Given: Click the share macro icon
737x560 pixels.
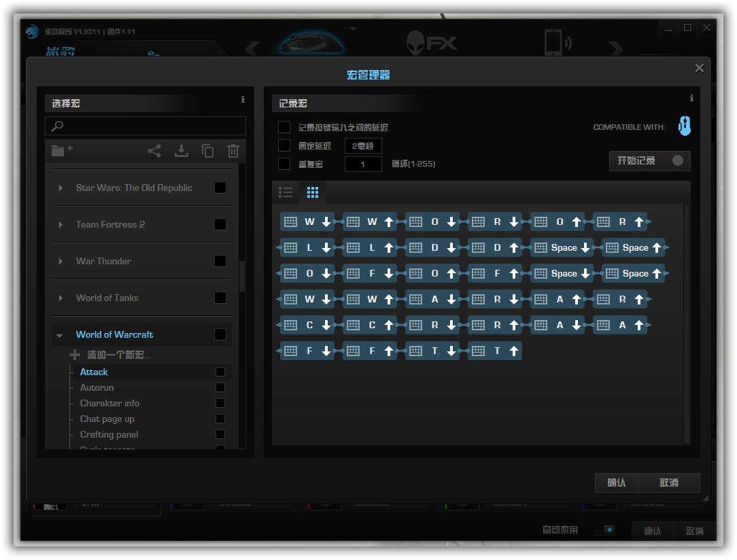Looking at the screenshot, I should (x=154, y=151).
